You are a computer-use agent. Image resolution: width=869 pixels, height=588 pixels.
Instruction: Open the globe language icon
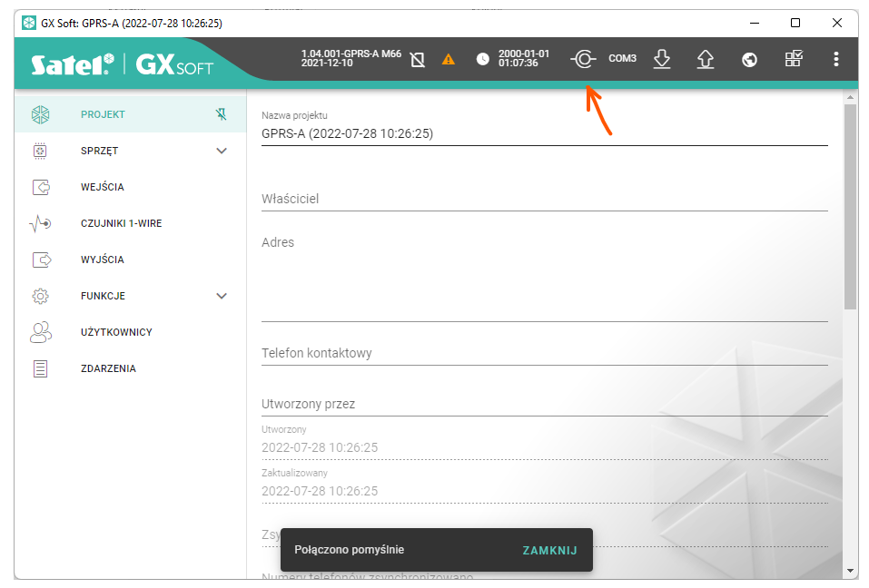click(749, 60)
